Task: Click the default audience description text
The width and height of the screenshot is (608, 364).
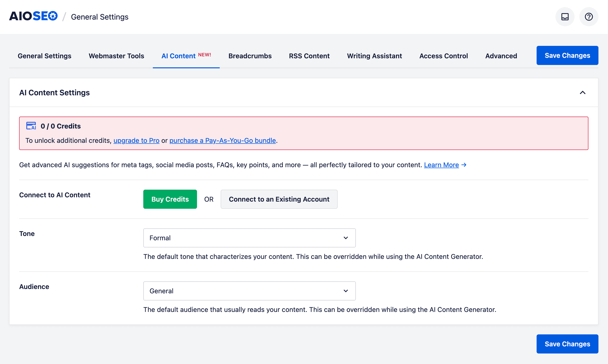Action: click(320, 310)
